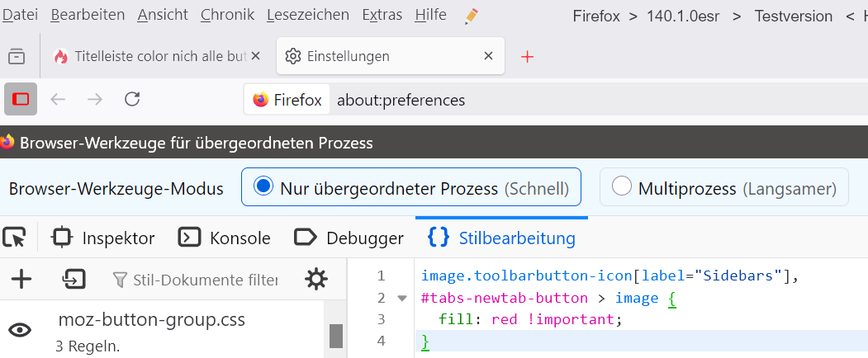Viewport: 868px width, 358px height.
Task: Select Multiprozess radio option
Action: [622, 187]
